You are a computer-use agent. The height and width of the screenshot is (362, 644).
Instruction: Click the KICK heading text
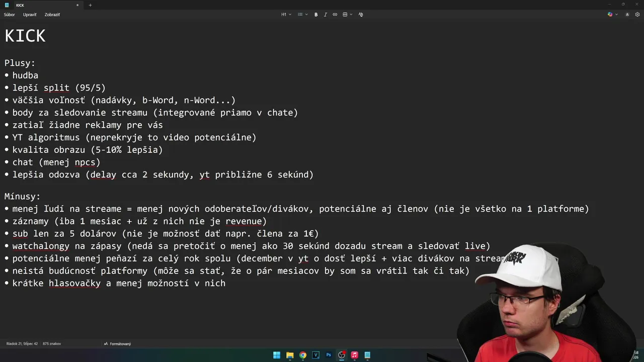coord(25,36)
